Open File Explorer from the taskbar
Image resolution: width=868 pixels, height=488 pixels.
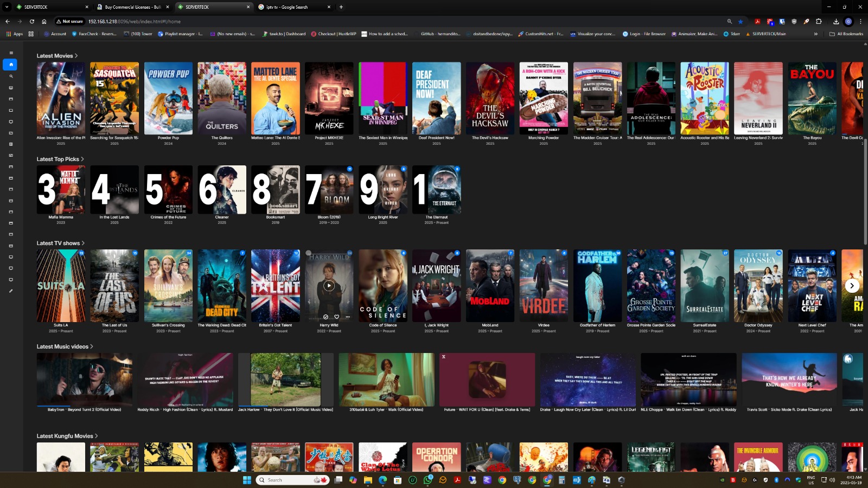pyautogui.click(x=368, y=480)
